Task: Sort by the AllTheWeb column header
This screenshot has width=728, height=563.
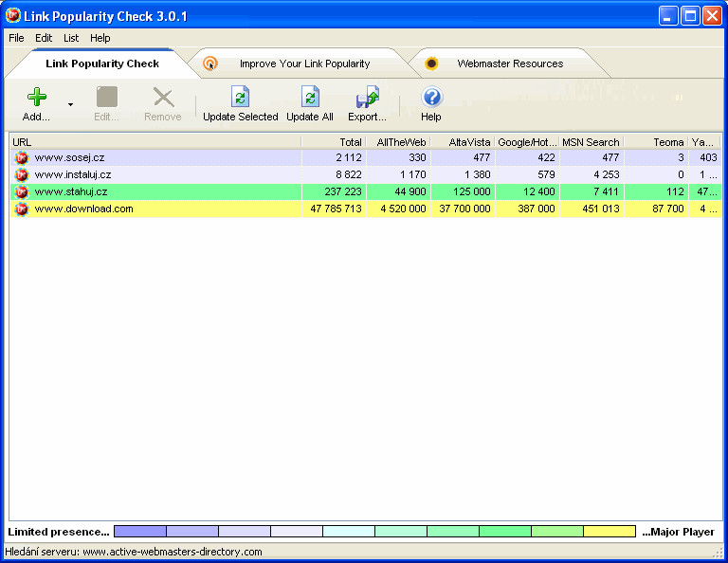Action: point(398,142)
